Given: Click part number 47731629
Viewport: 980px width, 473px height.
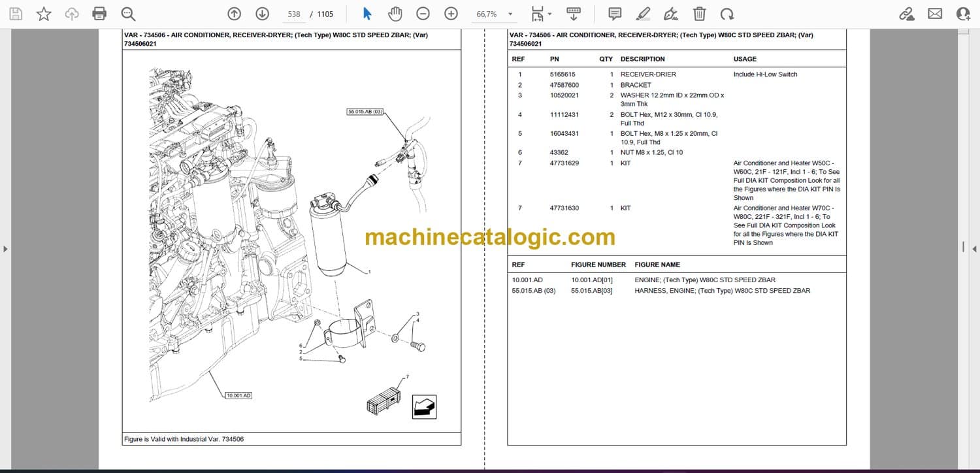Looking at the screenshot, I should [564, 163].
